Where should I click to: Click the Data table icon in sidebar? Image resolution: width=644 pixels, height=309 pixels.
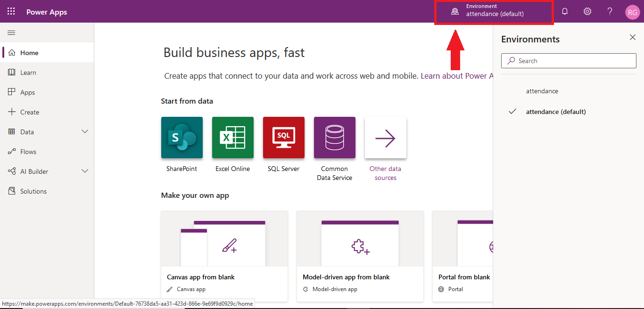12,132
